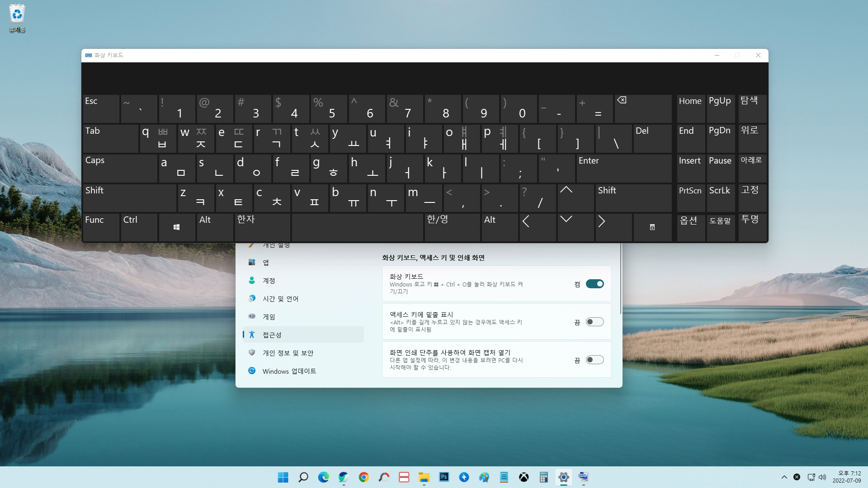The width and height of the screenshot is (868, 488).
Task: Select 시간 및 언어 in sidebar
Action: point(280,299)
